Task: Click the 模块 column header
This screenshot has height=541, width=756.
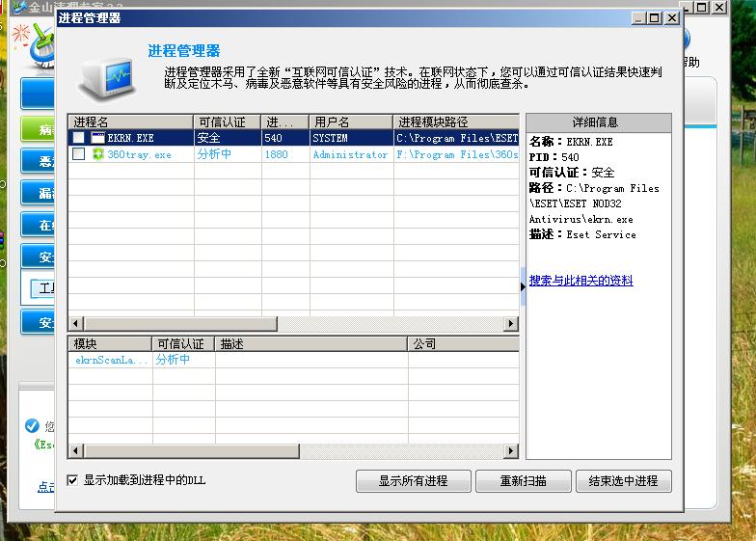Action: click(110, 343)
